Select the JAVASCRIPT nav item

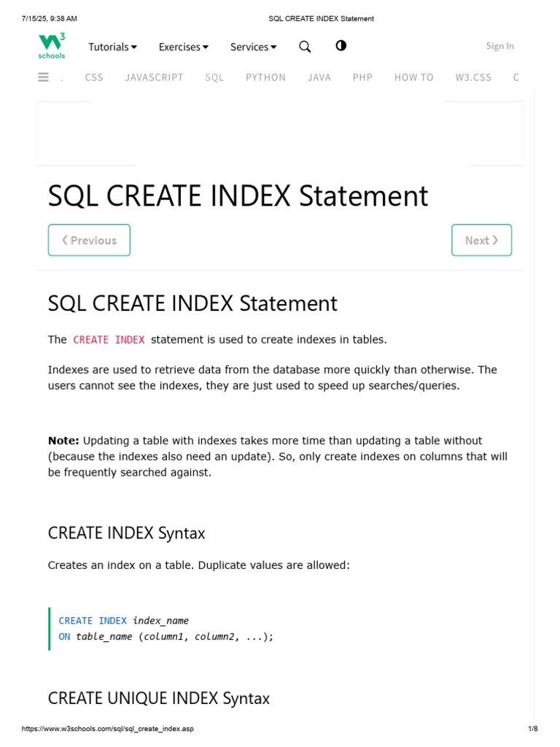[x=154, y=77]
